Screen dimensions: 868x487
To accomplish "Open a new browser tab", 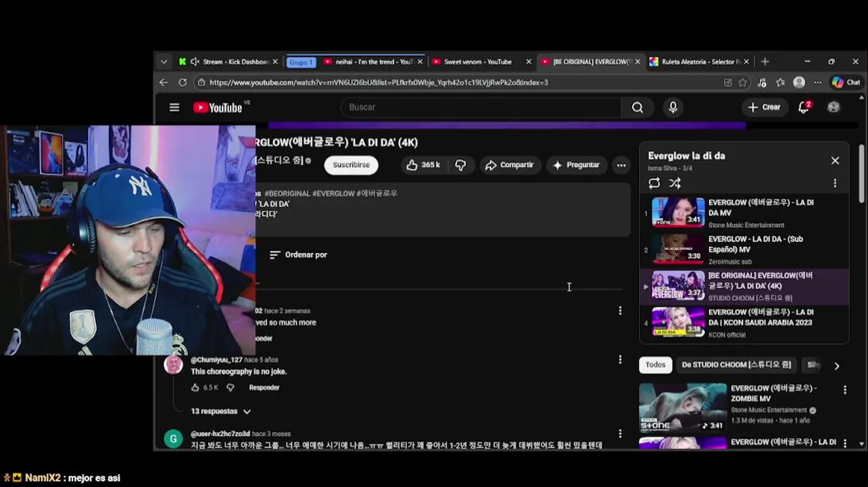I will point(765,62).
